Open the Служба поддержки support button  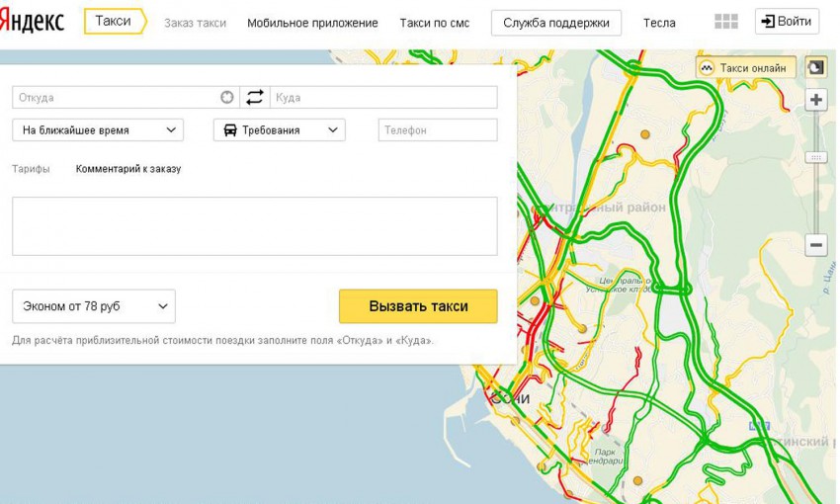tap(556, 23)
